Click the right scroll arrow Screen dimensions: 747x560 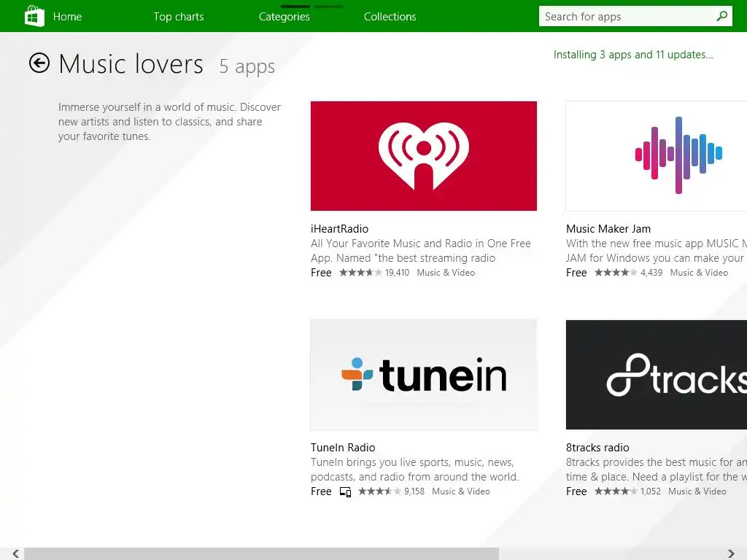click(731, 553)
